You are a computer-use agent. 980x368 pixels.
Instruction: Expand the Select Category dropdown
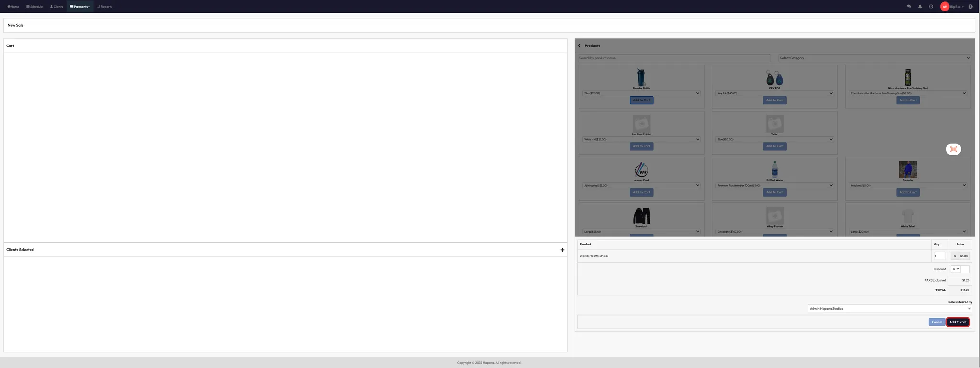[874, 58]
